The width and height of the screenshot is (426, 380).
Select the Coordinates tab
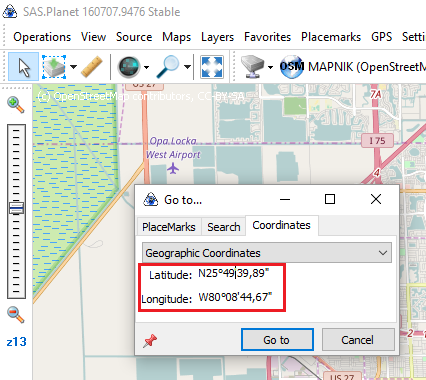pyautogui.click(x=281, y=225)
